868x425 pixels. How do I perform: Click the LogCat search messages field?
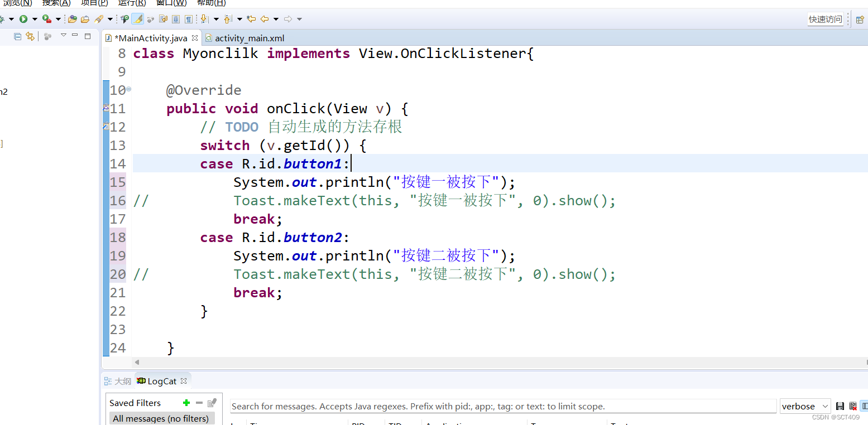tap(503, 406)
